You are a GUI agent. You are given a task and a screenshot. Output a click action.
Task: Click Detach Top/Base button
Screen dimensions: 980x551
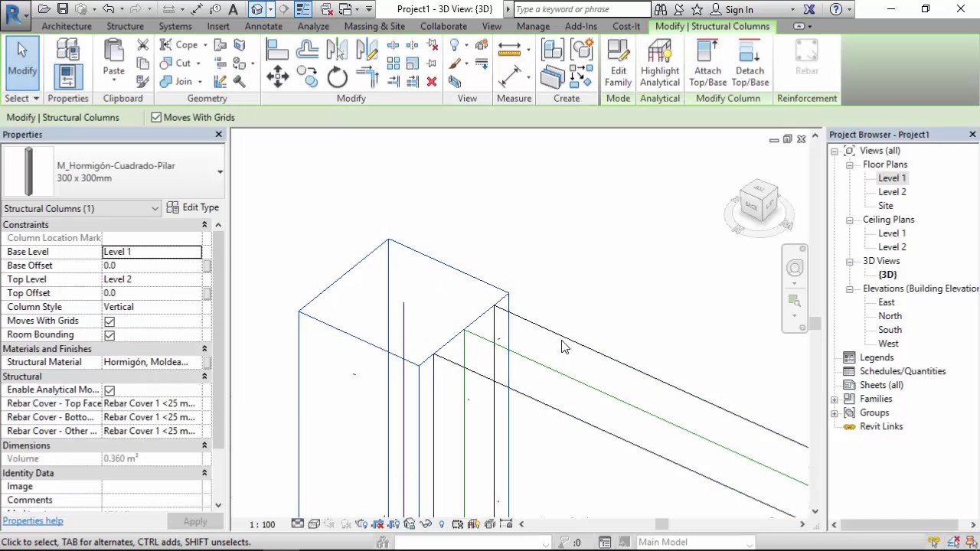750,64
